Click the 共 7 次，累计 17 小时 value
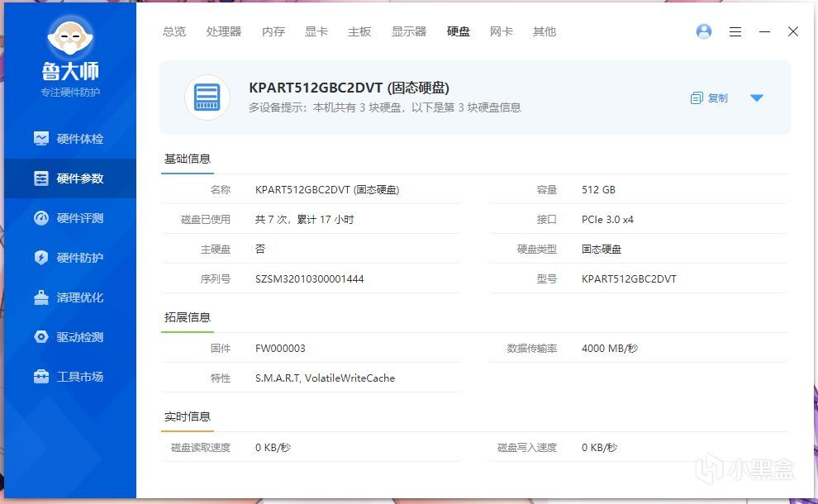 coord(305,220)
